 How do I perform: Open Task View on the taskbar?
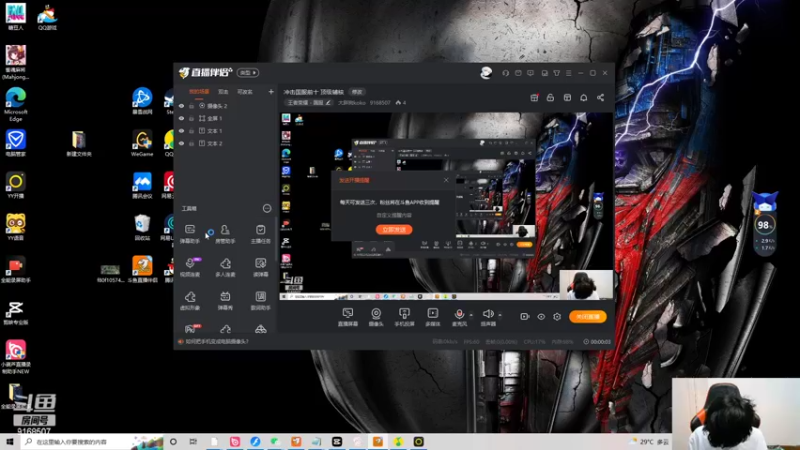(193, 441)
